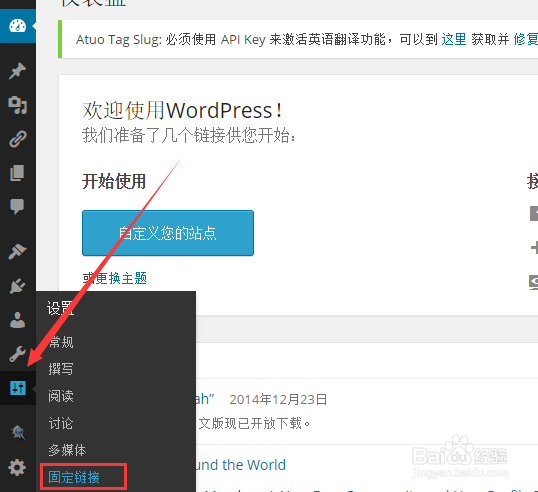Open the Dashboard gauge icon
538x492 pixels.
(x=17, y=26)
